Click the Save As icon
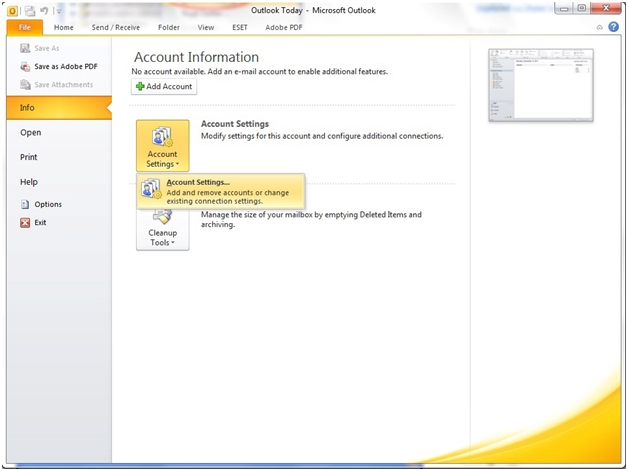This screenshot has height=471, width=628. pyautogui.click(x=25, y=48)
